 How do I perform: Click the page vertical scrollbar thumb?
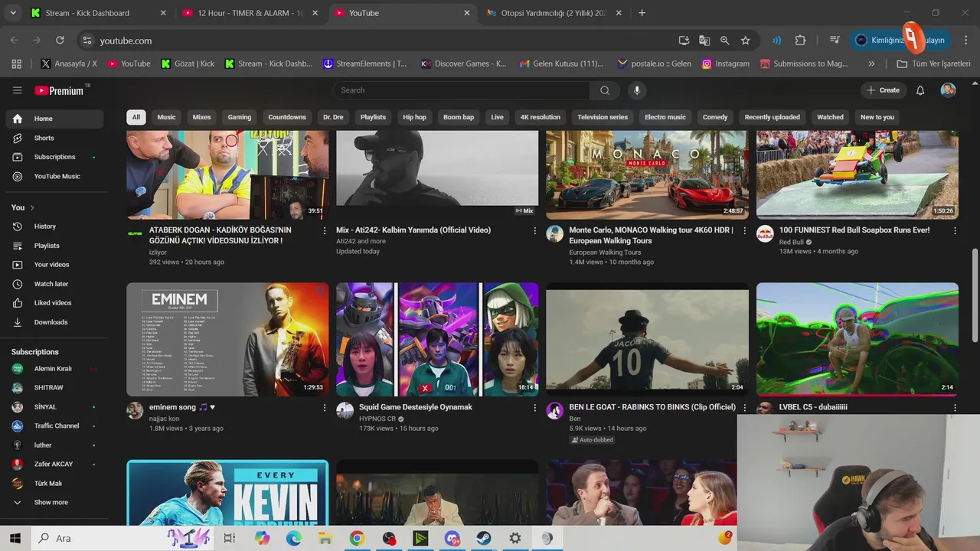975,295
